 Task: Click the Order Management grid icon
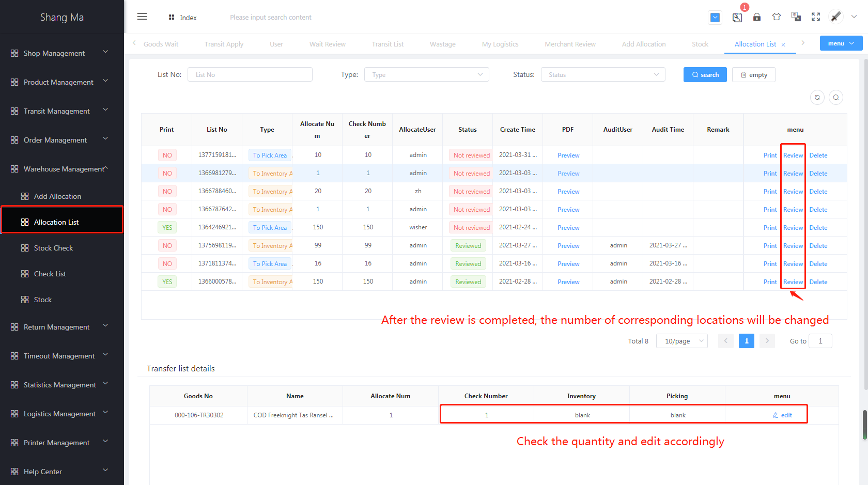pos(14,140)
